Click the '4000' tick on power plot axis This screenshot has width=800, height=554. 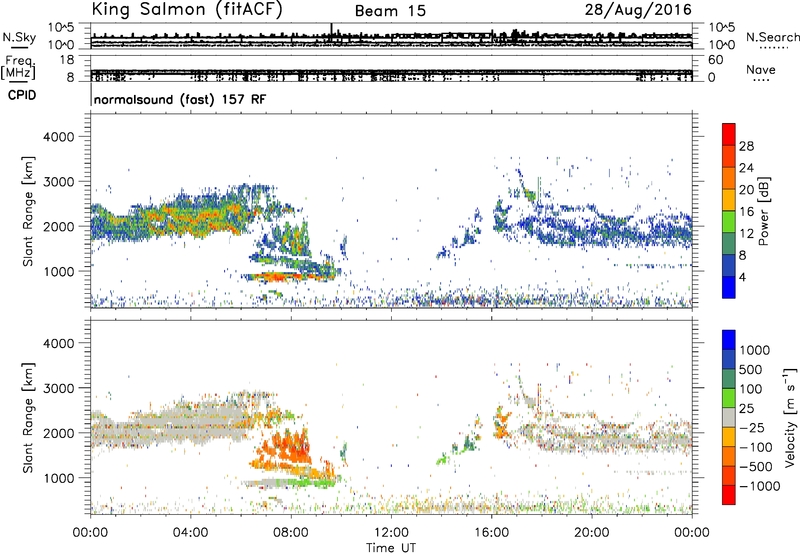pyautogui.click(x=58, y=137)
